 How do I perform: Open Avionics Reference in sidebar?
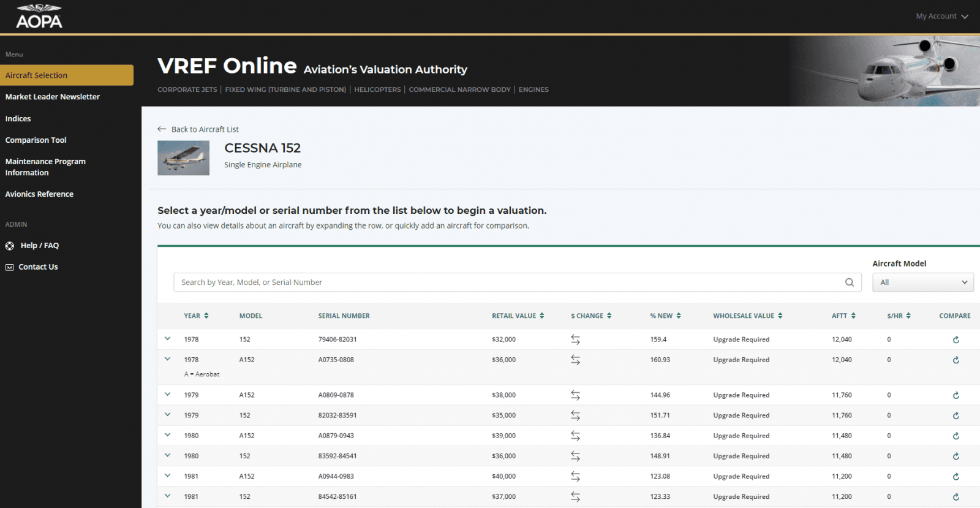[39, 194]
